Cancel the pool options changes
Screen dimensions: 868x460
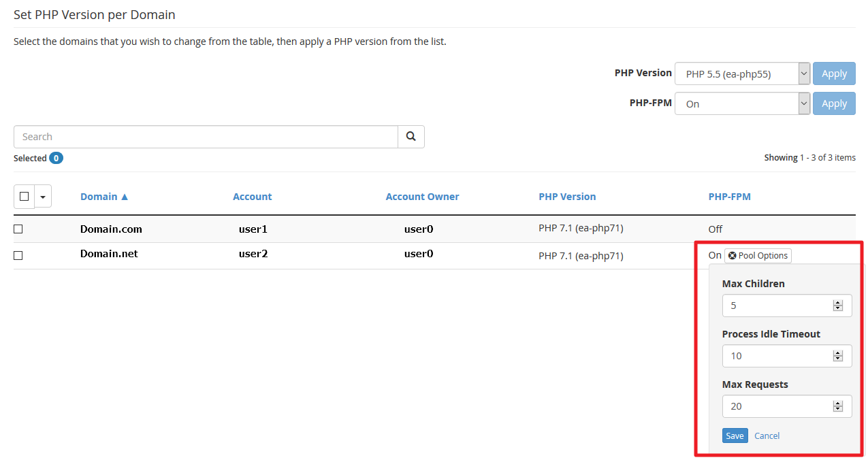click(767, 435)
